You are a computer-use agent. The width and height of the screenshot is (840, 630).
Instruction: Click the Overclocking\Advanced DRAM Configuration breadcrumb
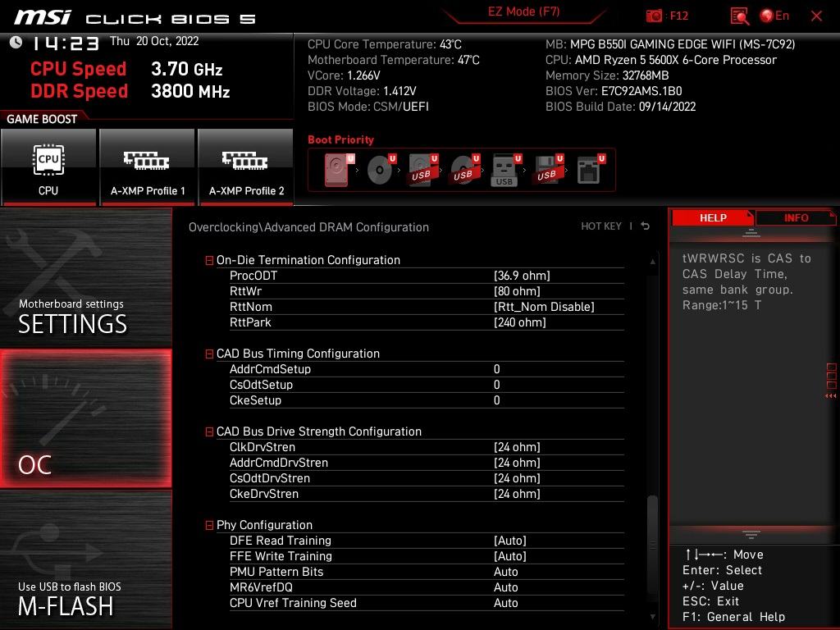click(x=308, y=227)
